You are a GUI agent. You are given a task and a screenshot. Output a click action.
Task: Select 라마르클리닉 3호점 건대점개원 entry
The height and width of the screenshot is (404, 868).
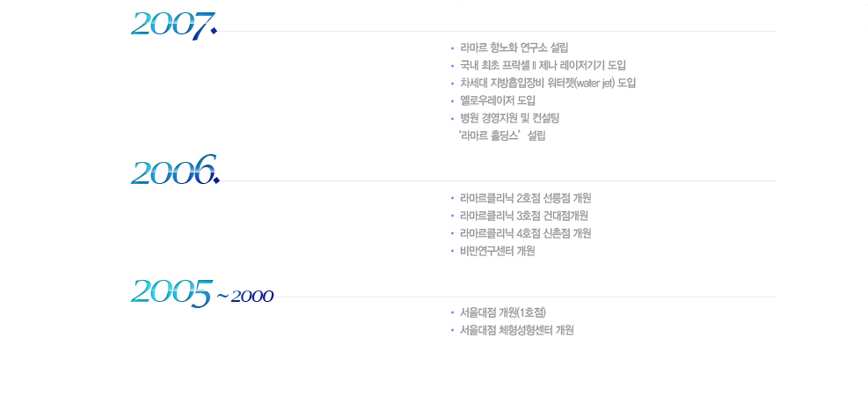point(524,216)
